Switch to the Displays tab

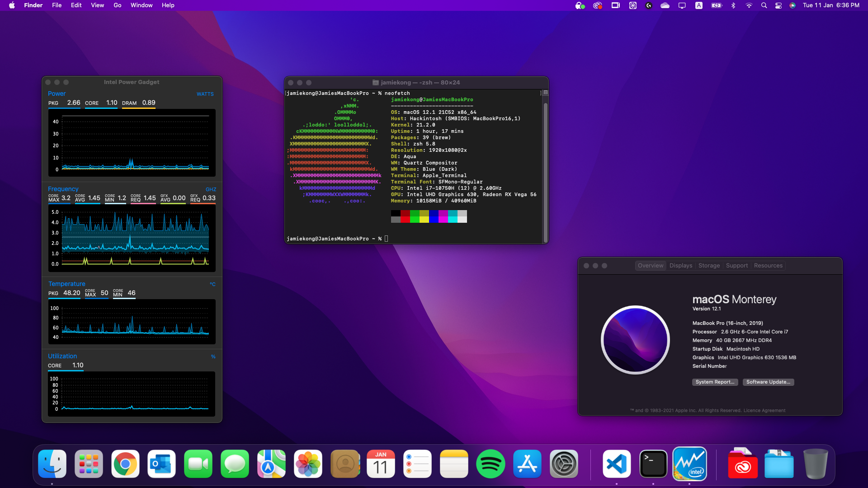680,266
